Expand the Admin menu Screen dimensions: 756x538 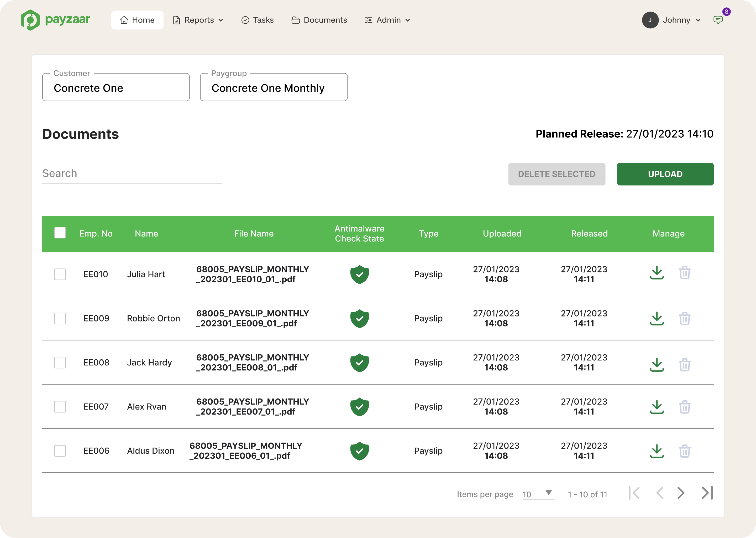(387, 20)
